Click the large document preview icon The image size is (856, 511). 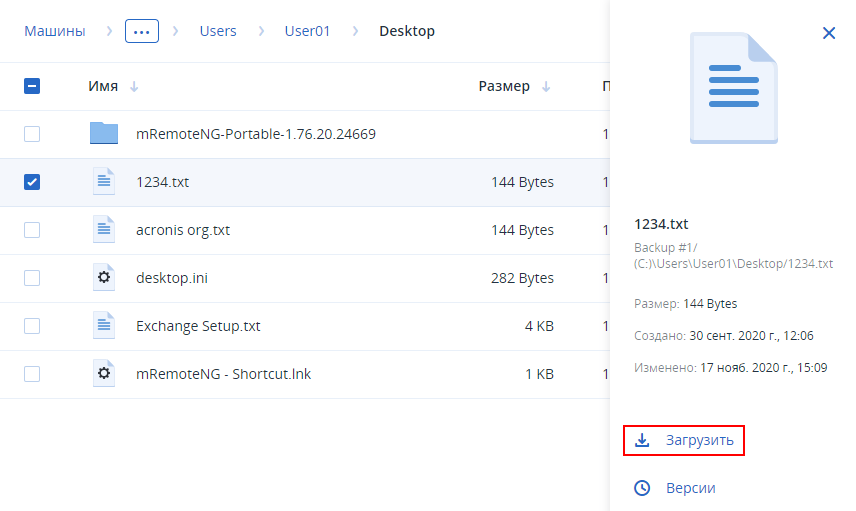(734, 86)
